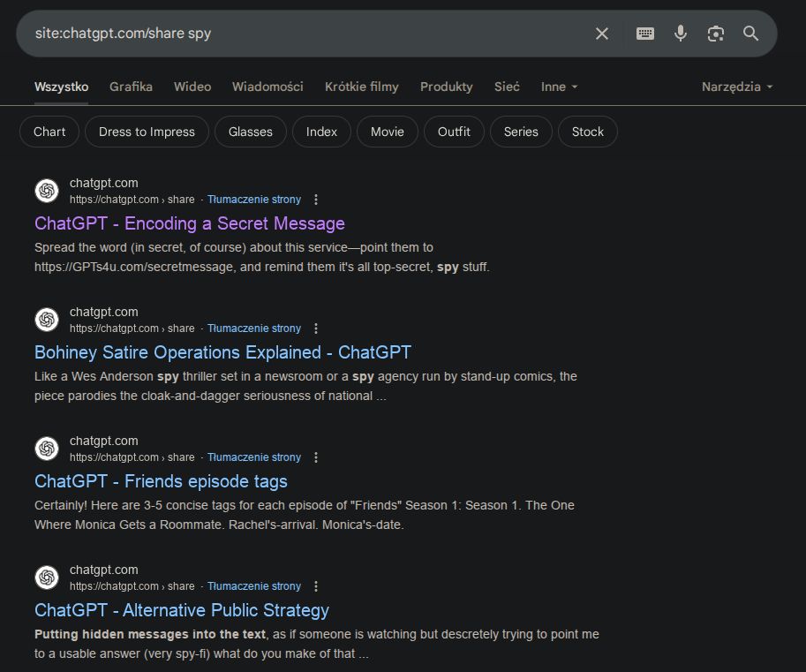Open more options for Alternative Public Strategy result
Screen dimensions: 806x672
(316, 586)
